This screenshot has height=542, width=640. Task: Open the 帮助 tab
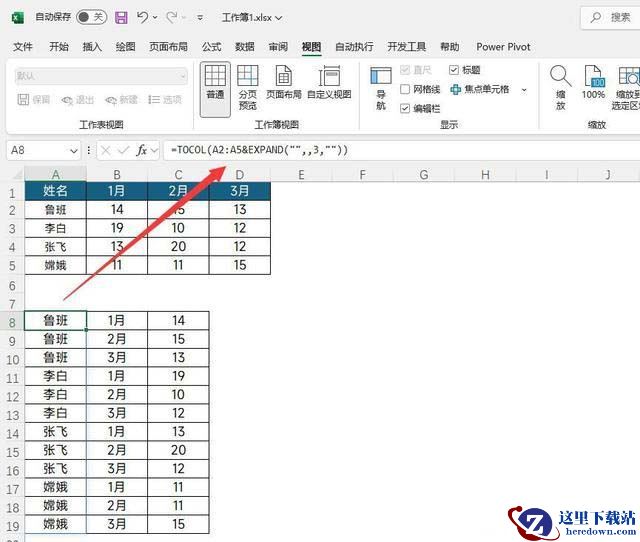[449, 47]
